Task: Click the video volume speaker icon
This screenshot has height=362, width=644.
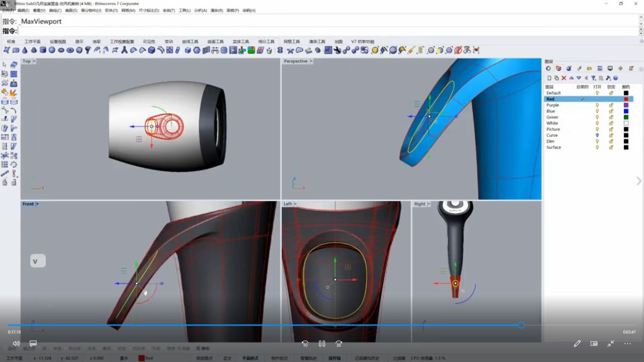Action: pyautogui.click(x=16, y=344)
